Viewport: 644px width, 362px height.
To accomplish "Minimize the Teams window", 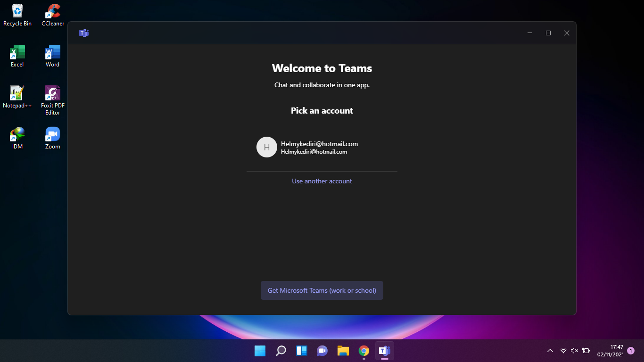I will coord(530,33).
